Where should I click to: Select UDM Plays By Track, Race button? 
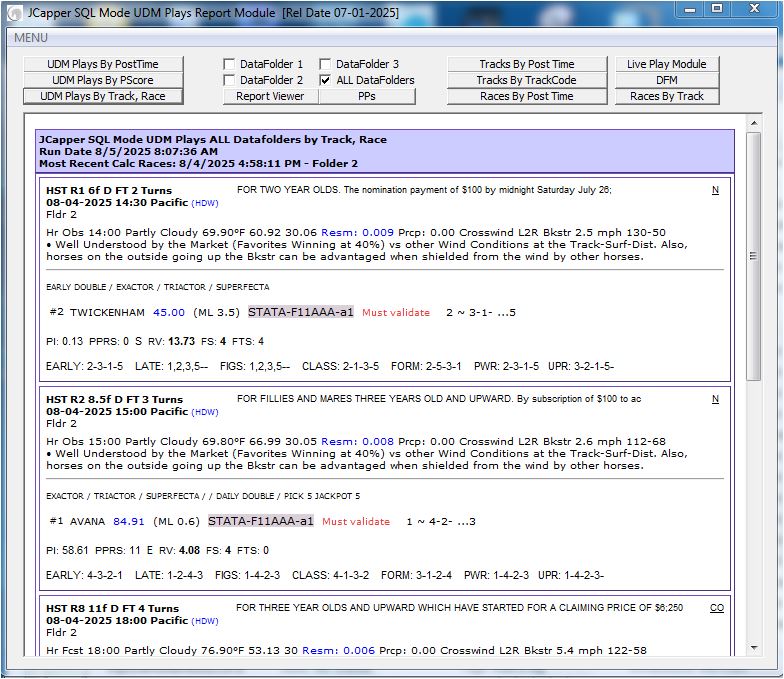point(103,96)
